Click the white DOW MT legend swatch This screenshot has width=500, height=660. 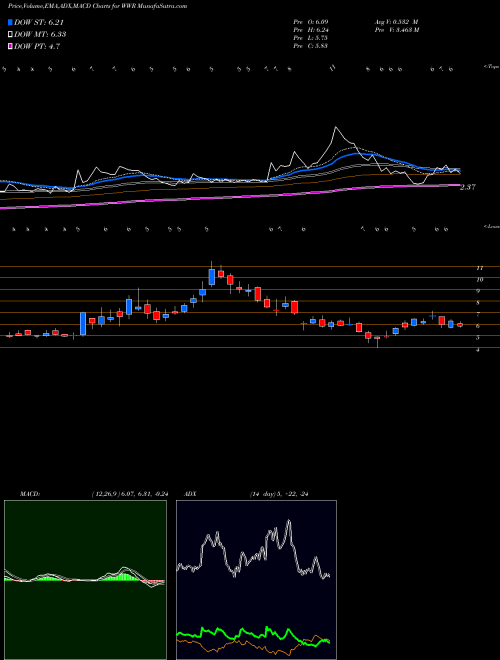tap(10, 34)
